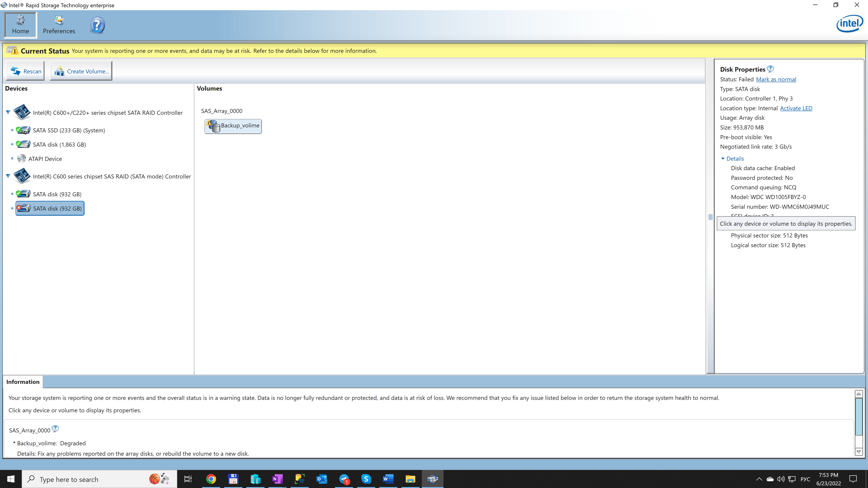Screen dimensions: 868x488
Task: Open the SAS_Array_0000 help icon in Information
Action: pos(55,429)
